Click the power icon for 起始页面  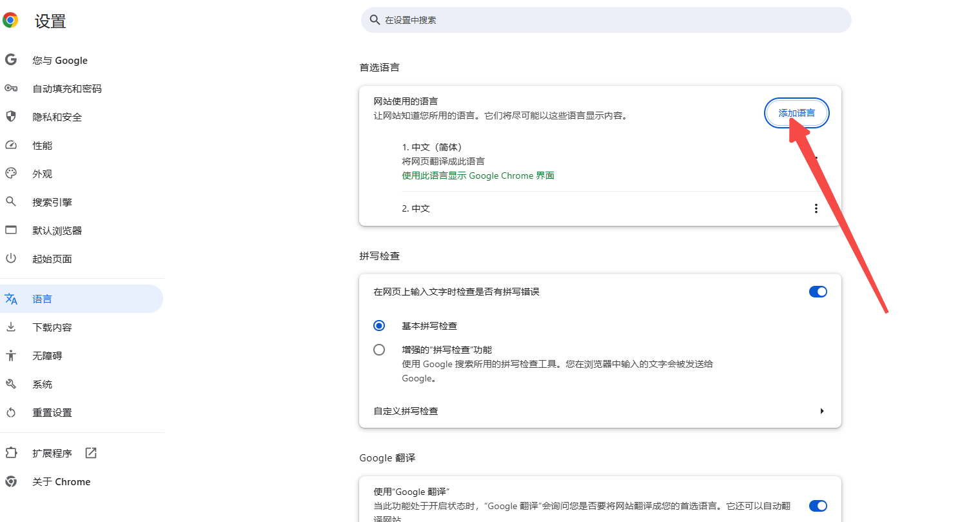coord(11,259)
